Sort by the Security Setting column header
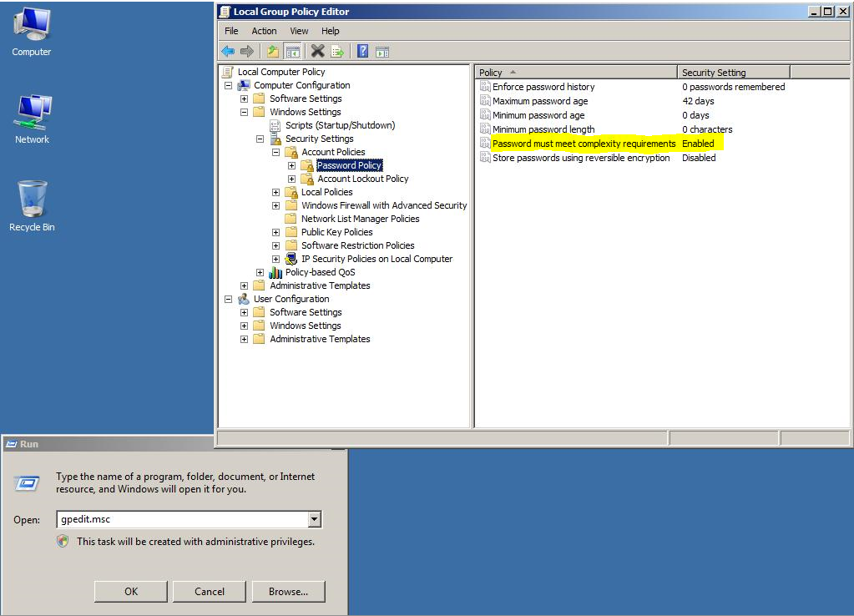The width and height of the screenshot is (854, 616). (x=734, y=73)
